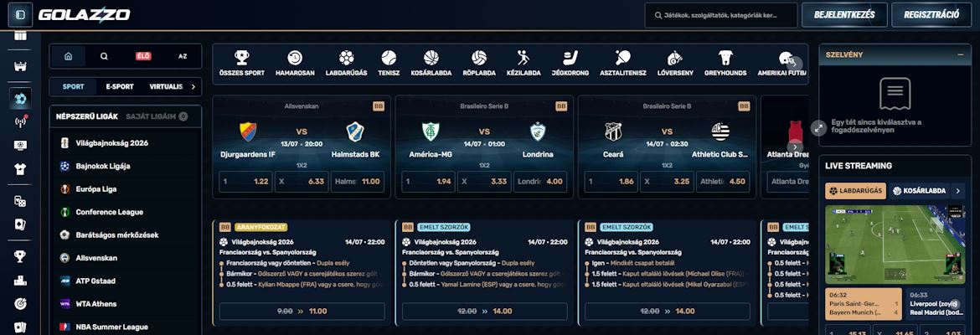The image size is (980, 335).
Task: Open the trophy icon in left rail
Action: coord(20,256)
